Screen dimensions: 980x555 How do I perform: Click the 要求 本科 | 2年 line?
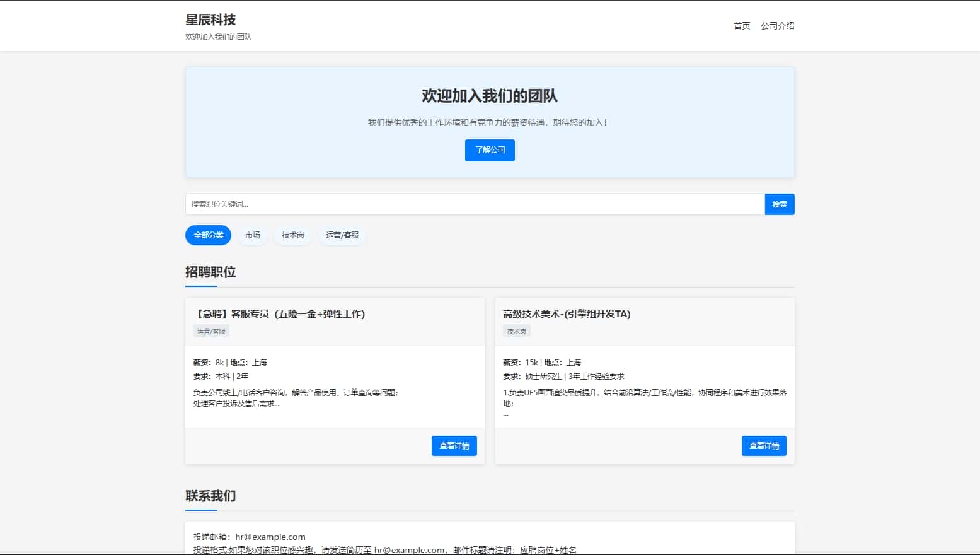click(221, 377)
